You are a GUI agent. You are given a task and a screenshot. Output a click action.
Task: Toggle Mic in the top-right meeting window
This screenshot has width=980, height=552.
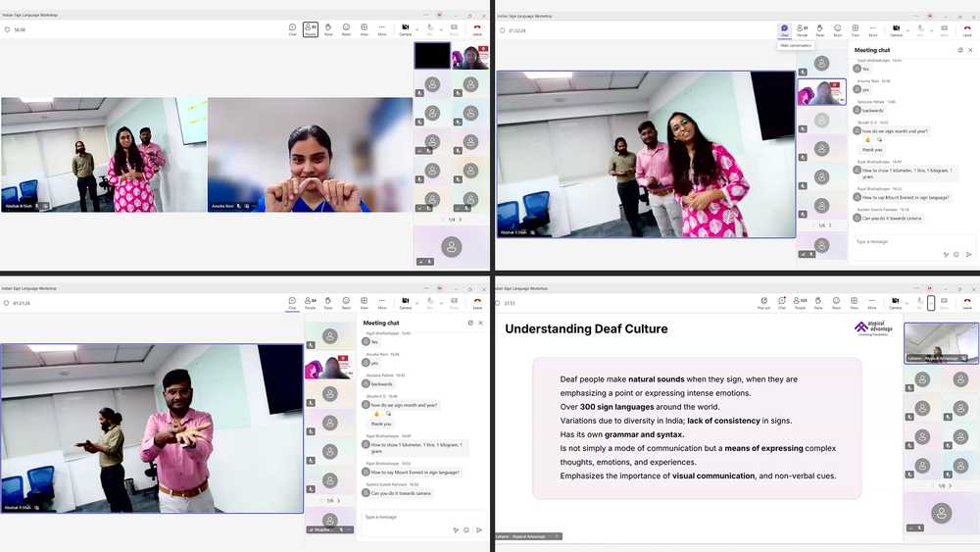point(920,30)
